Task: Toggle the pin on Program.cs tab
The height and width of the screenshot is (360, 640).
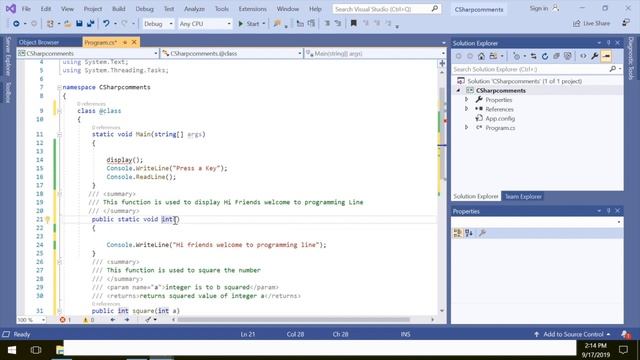Action: (125, 42)
